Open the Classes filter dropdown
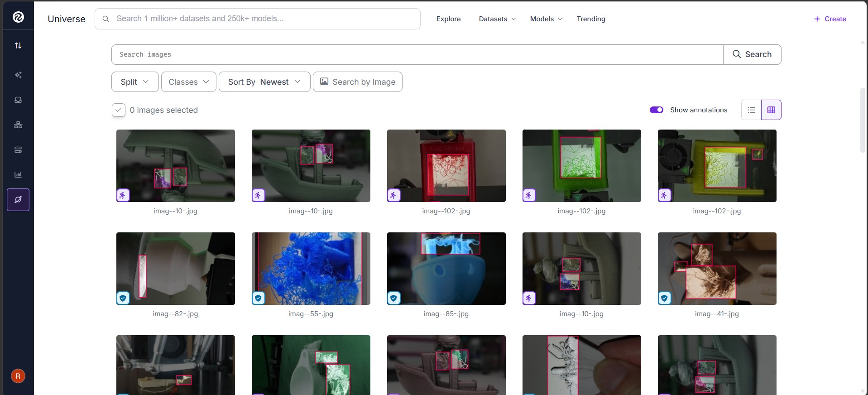 click(x=189, y=82)
